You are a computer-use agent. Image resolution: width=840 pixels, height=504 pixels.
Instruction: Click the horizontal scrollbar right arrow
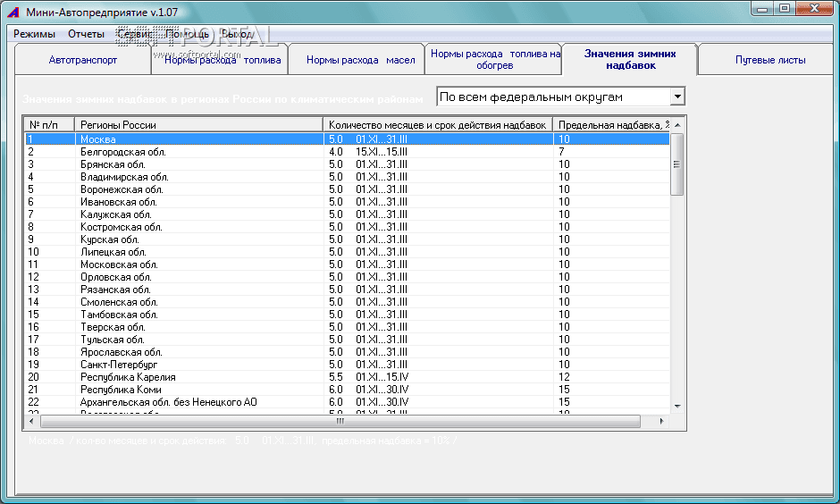662,422
